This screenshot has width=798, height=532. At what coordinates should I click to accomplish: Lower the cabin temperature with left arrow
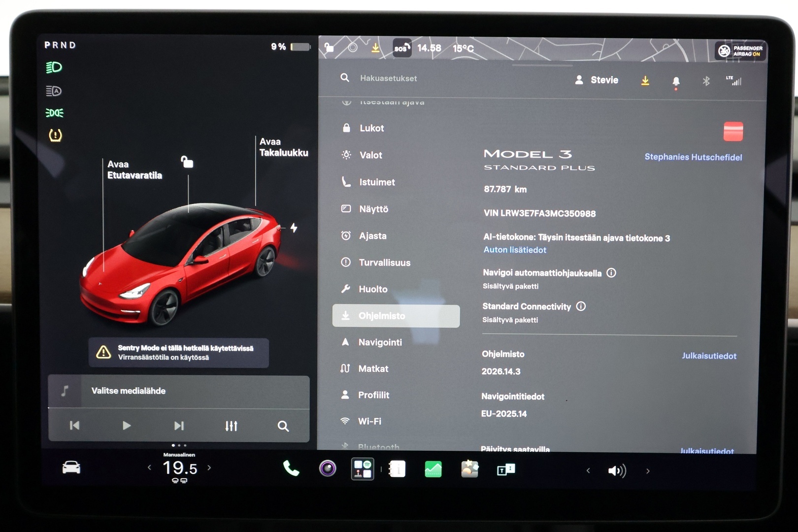[149, 467]
